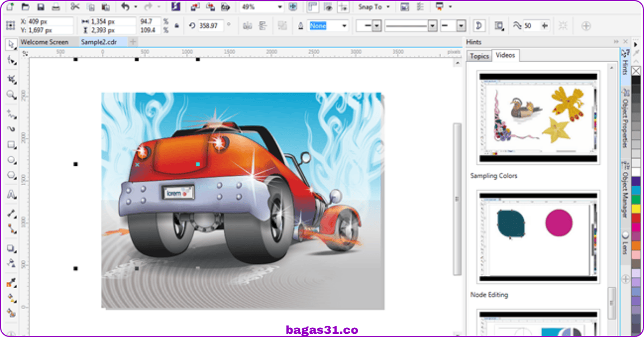This screenshot has height=337, width=644.
Task: Open the purple search content icon
Action: [x=175, y=7]
